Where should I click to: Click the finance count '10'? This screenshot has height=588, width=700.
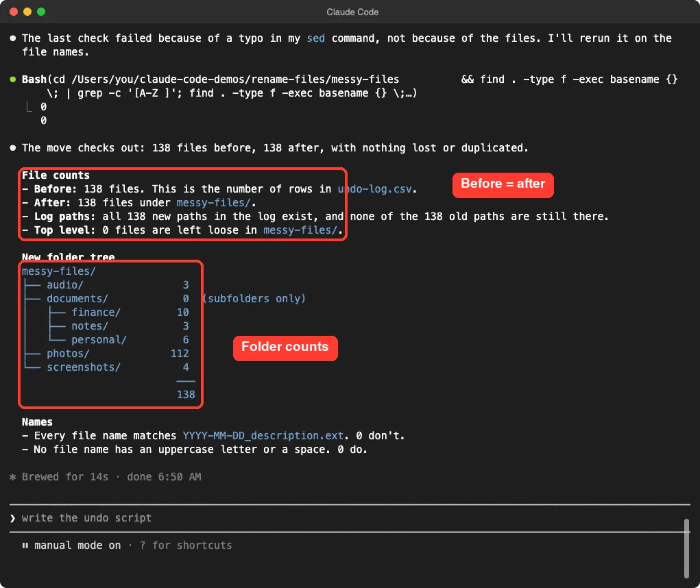[183, 313]
